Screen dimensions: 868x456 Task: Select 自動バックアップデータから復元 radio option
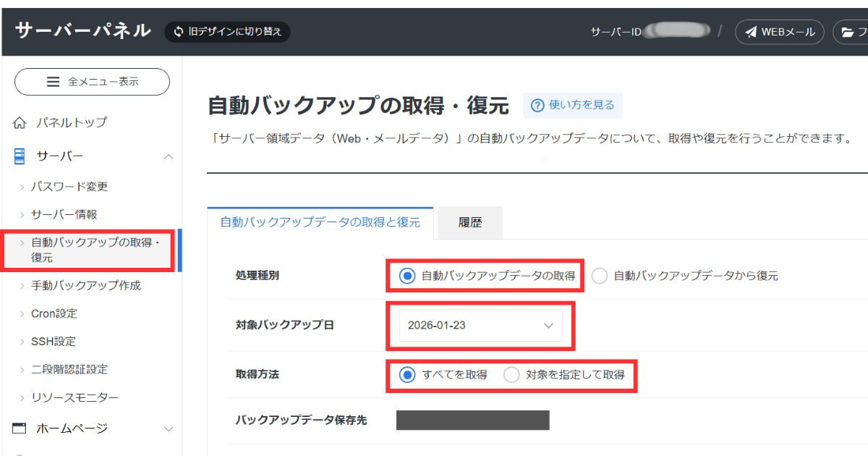(x=600, y=276)
